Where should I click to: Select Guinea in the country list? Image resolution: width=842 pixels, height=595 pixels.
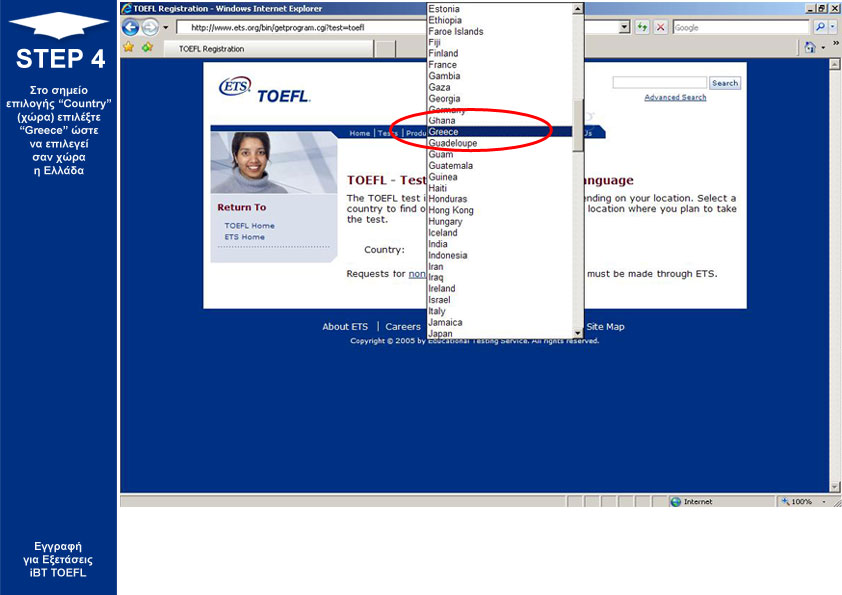point(499,177)
